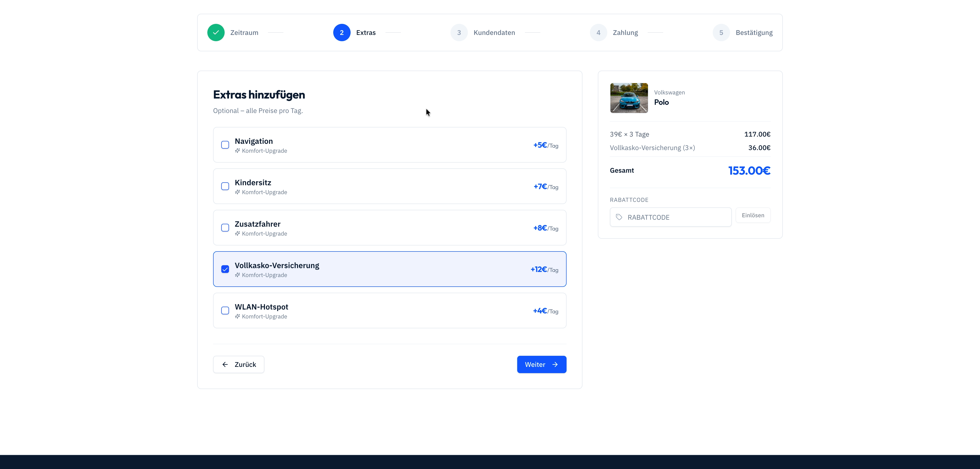Click the Gesamt label
Image resolution: width=980 pixels, height=469 pixels.
pyautogui.click(x=622, y=171)
